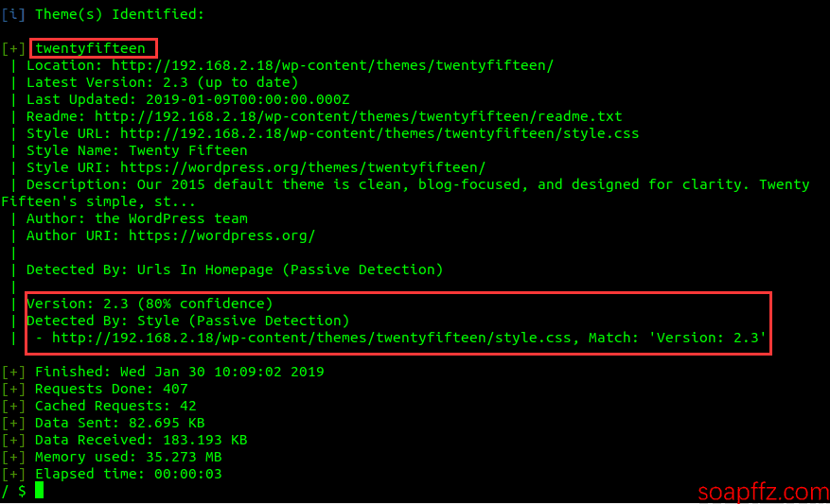Click the Version: 2.3 (80% confidence) text
830x504 pixels.
tap(150, 304)
